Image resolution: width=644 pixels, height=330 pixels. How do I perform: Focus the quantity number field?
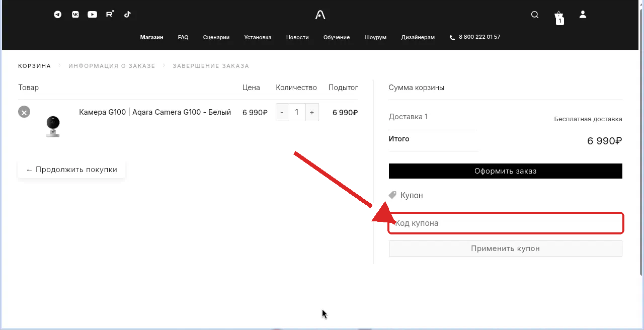[x=297, y=112]
